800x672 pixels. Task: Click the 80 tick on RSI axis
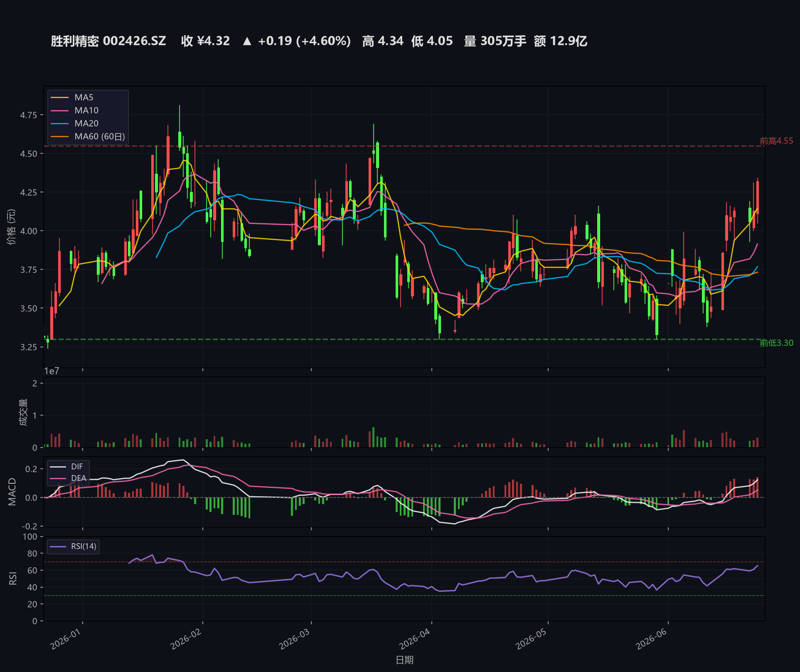[32, 554]
